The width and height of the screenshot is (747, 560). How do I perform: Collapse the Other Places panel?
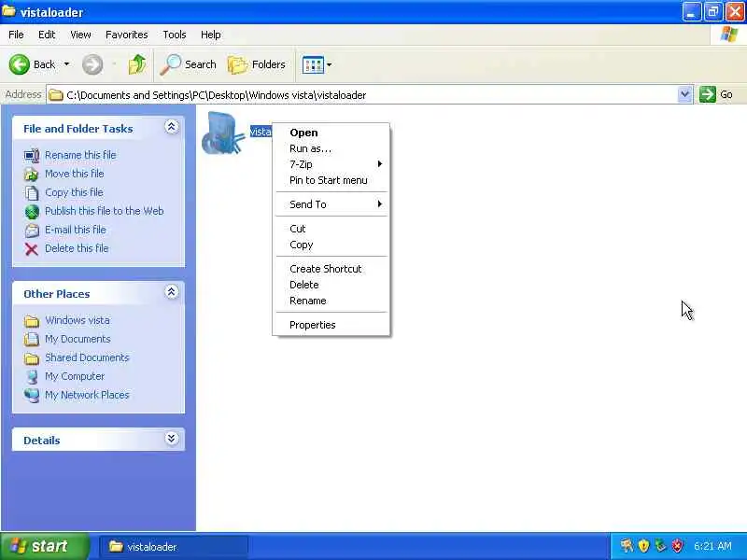pyautogui.click(x=172, y=292)
